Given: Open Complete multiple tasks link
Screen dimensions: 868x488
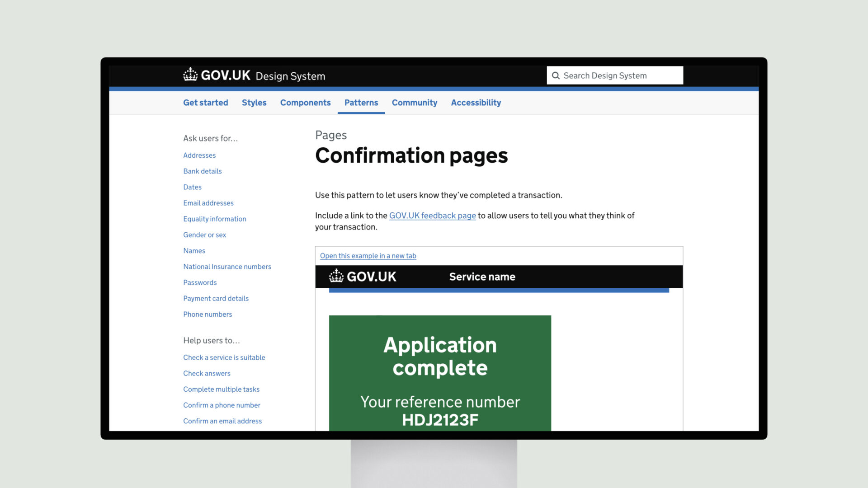Looking at the screenshot, I should pyautogui.click(x=222, y=389).
